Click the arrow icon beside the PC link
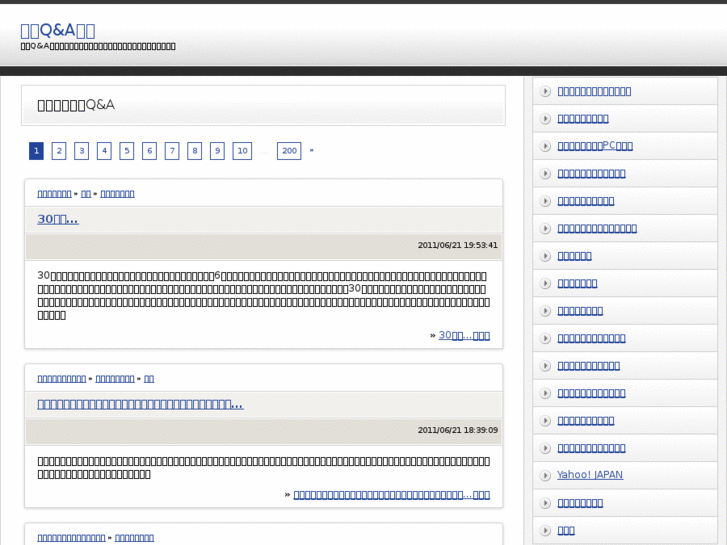Image resolution: width=727 pixels, height=545 pixels. (x=545, y=146)
